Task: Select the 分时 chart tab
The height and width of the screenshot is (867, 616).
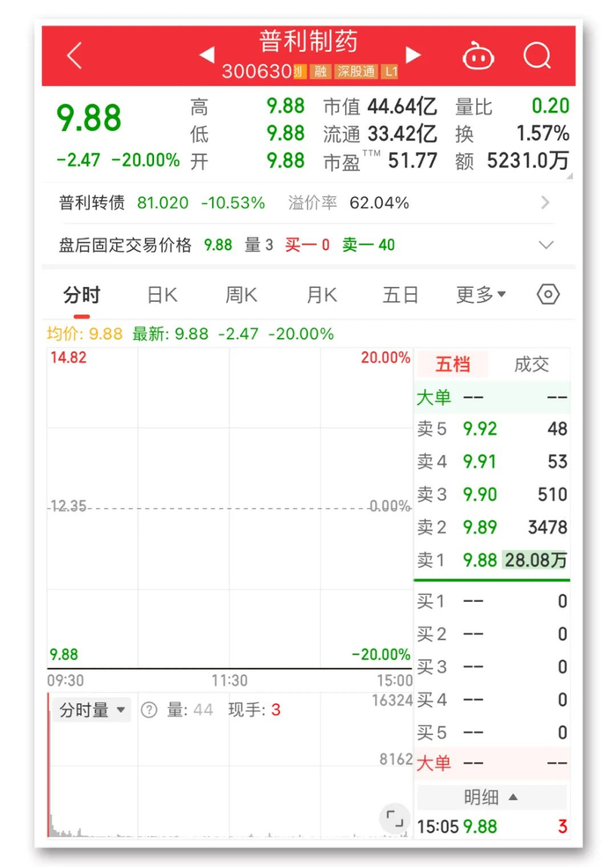Action: tap(81, 295)
